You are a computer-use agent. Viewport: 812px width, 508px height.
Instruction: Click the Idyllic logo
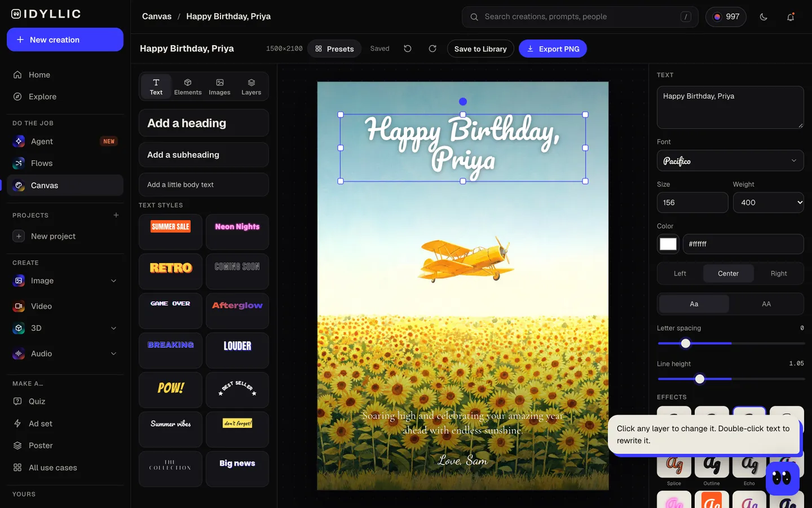(46, 14)
